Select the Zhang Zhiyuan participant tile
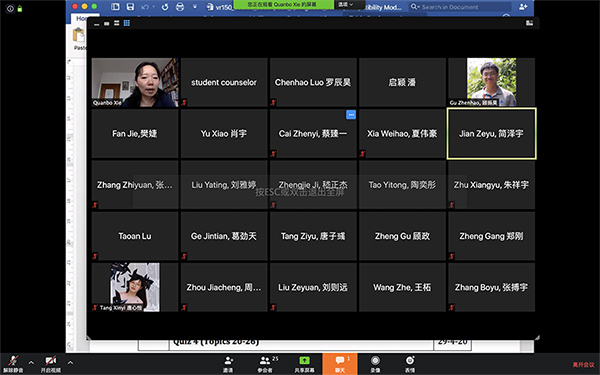 [135, 185]
